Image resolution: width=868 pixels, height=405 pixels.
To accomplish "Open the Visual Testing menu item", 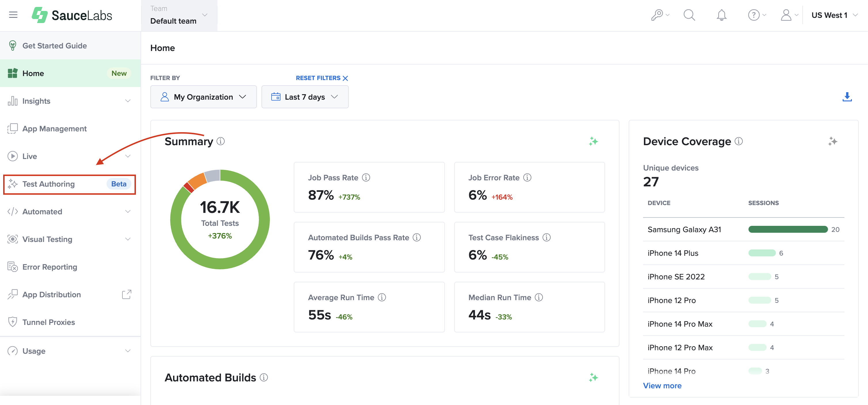I will [x=48, y=239].
